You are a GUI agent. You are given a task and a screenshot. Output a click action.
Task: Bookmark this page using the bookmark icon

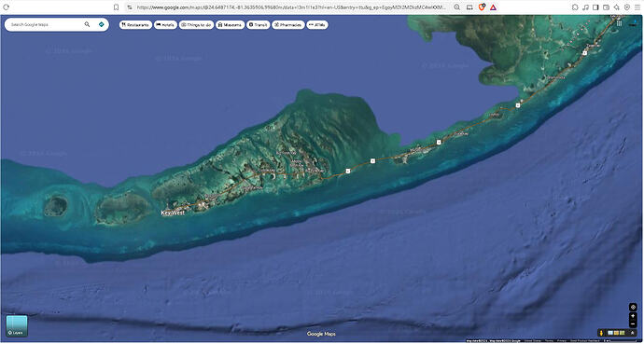pyautogui.click(x=117, y=7)
